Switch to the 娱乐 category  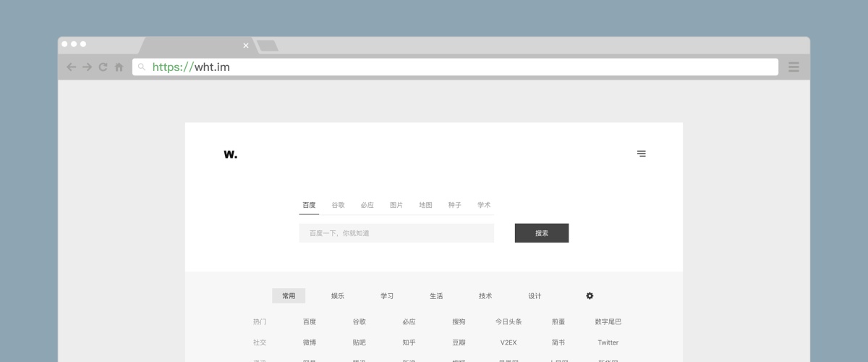click(338, 295)
